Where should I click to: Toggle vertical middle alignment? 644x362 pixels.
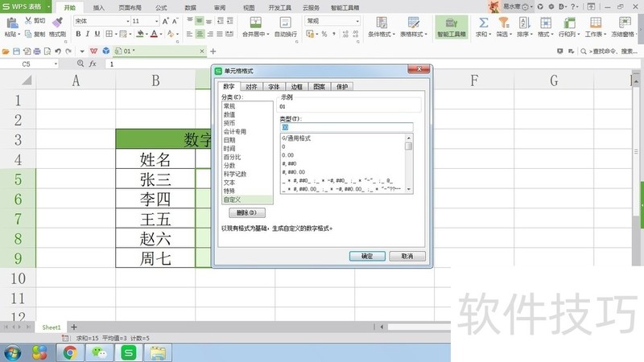coord(199,21)
